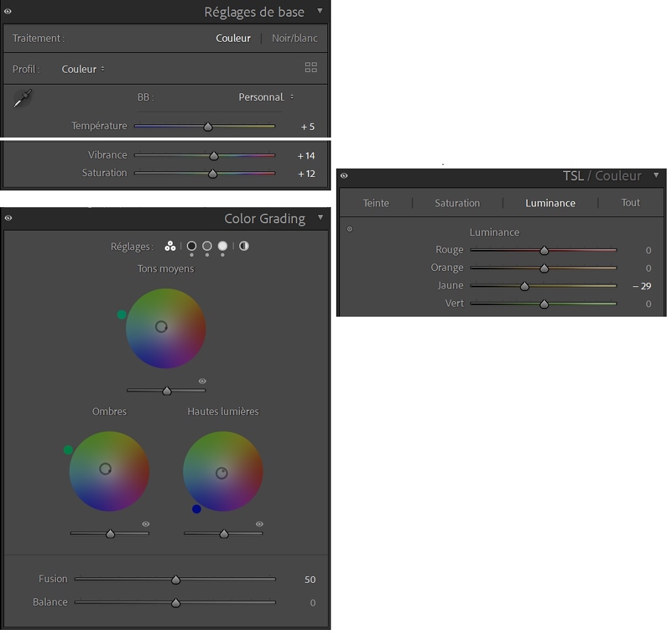Toggle Color Grading panel visibility
The width and height of the screenshot is (672, 640).
coord(8,218)
